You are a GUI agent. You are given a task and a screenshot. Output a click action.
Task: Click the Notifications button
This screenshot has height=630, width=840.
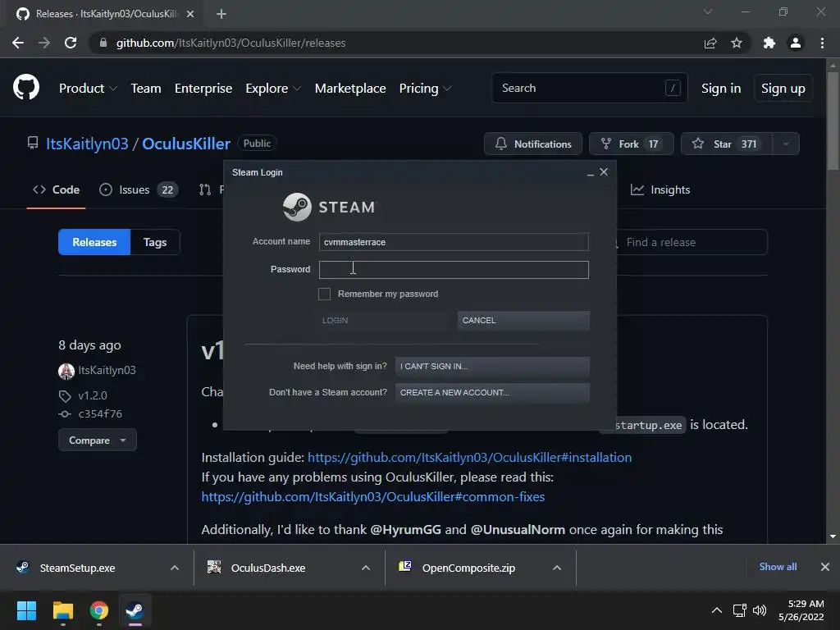click(x=533, y=144)
